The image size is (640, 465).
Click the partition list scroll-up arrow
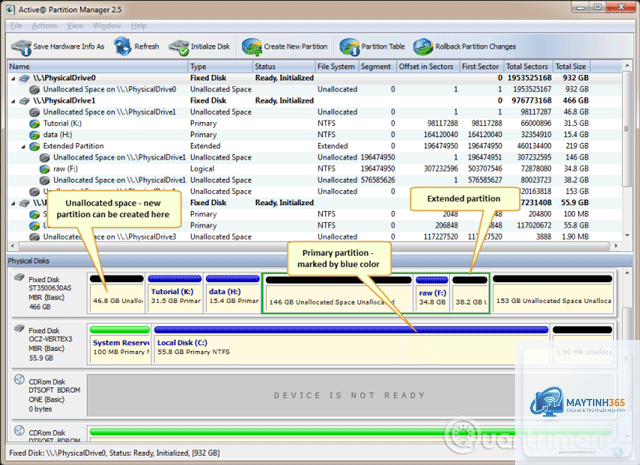point(627,65)
